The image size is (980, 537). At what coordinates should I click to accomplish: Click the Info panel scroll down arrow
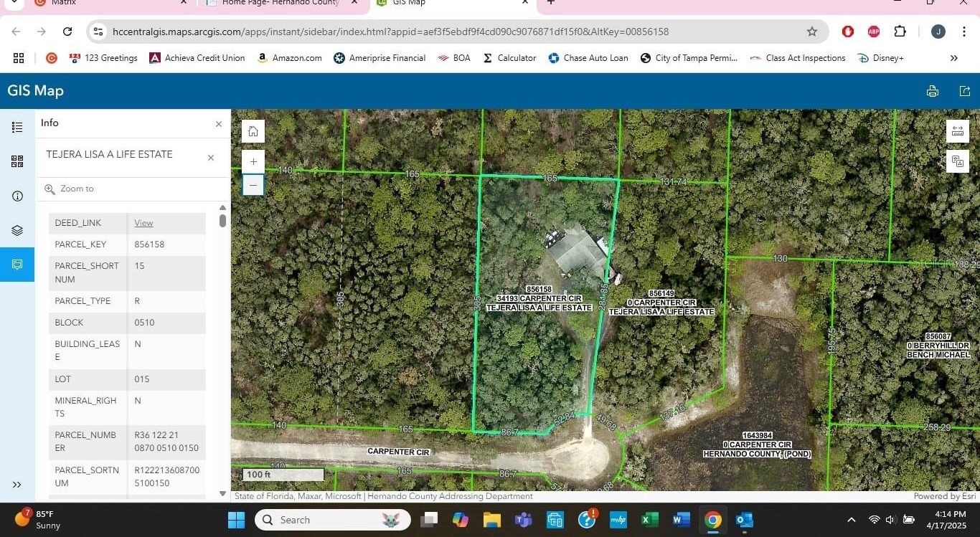pyautogui.click(x=222, y=493)
